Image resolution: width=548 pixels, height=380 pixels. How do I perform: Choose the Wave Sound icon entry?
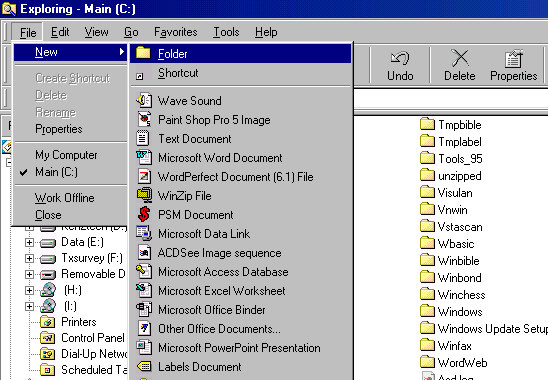[144, 101]
